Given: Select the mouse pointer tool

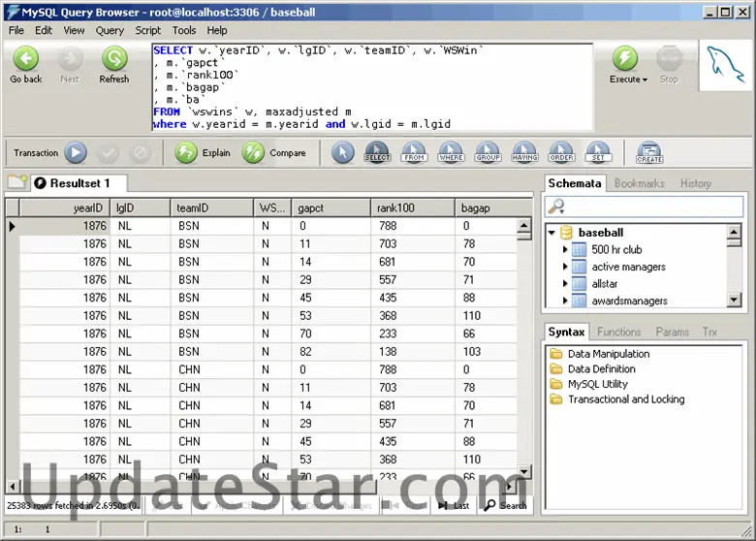Looking at the screenshot, I should click(343, 153).
